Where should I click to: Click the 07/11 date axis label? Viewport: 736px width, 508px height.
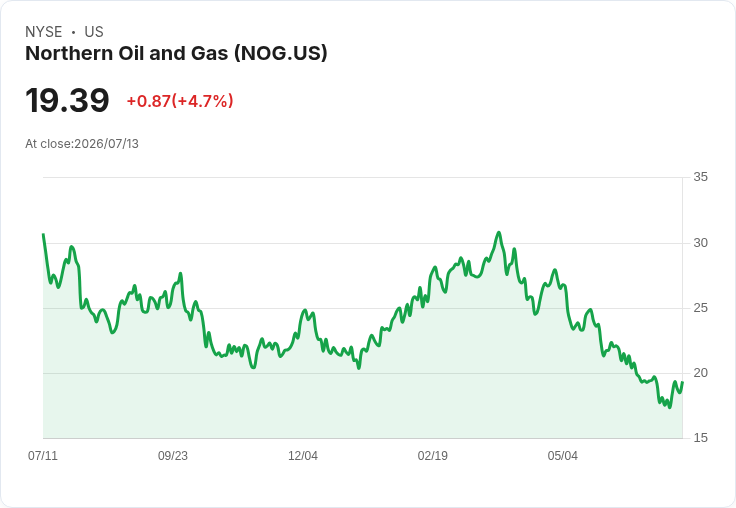(43, 455)
